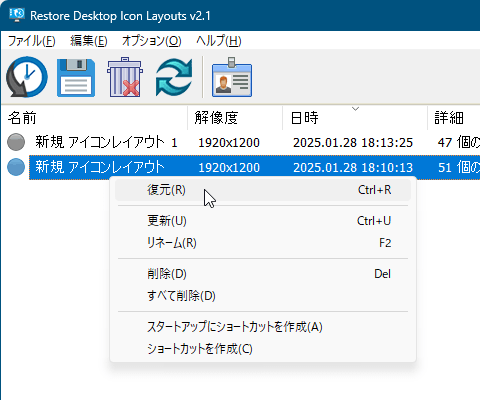The width and height of the screenshot is (480, 400).
Task: Open the ファイル(F) menu
Action: [31, 41]
